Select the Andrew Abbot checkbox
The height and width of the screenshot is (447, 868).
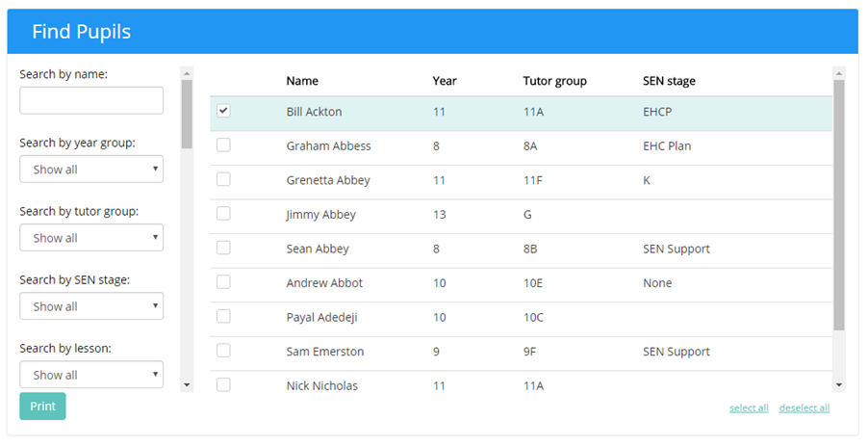(x=223, y=282)
